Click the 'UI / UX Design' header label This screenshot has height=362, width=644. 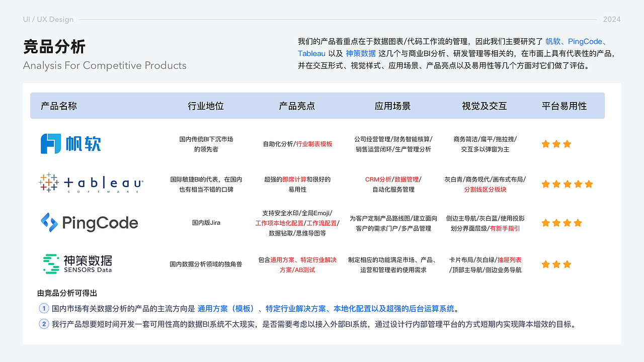pos(48,20)
